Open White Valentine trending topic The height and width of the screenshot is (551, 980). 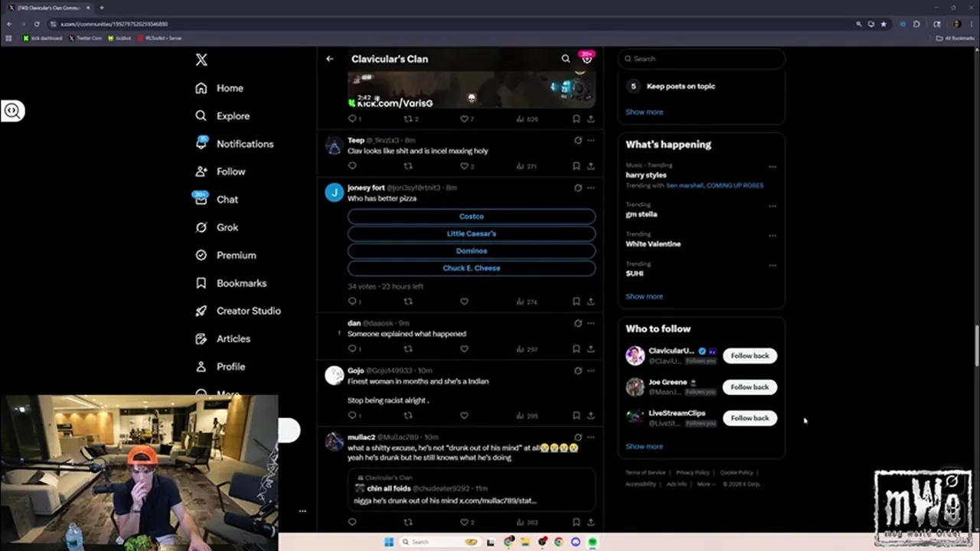653,244
